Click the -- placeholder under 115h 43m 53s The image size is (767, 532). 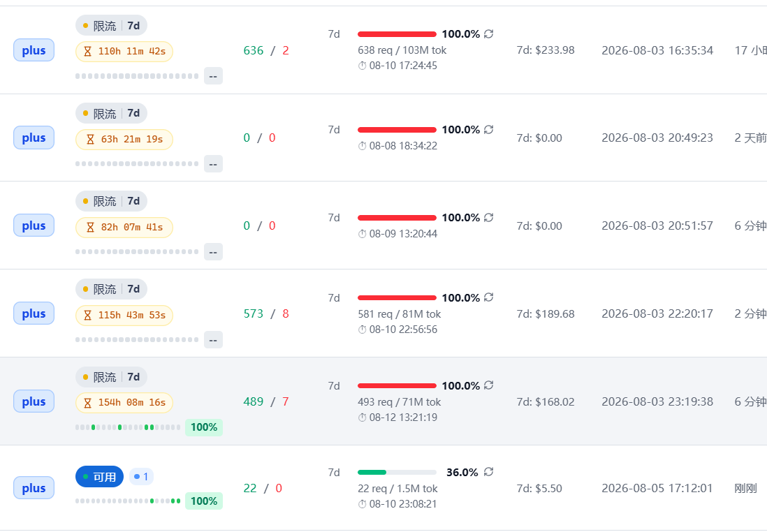[x=213, y=340]
